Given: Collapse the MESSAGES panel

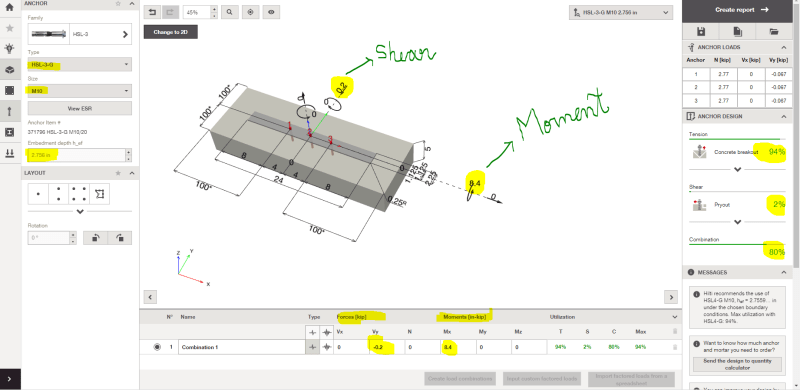Looking at the screenshot, I should click(784, 273).
